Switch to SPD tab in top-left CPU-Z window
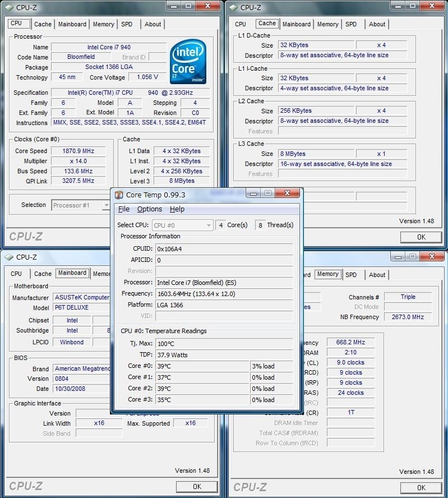Viewport: 448px width, 498px height. click(127, 24)
